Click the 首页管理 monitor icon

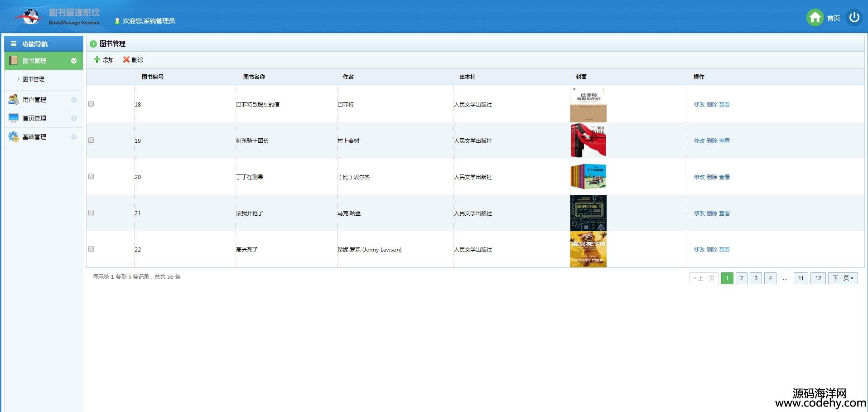tap(14, 118)
